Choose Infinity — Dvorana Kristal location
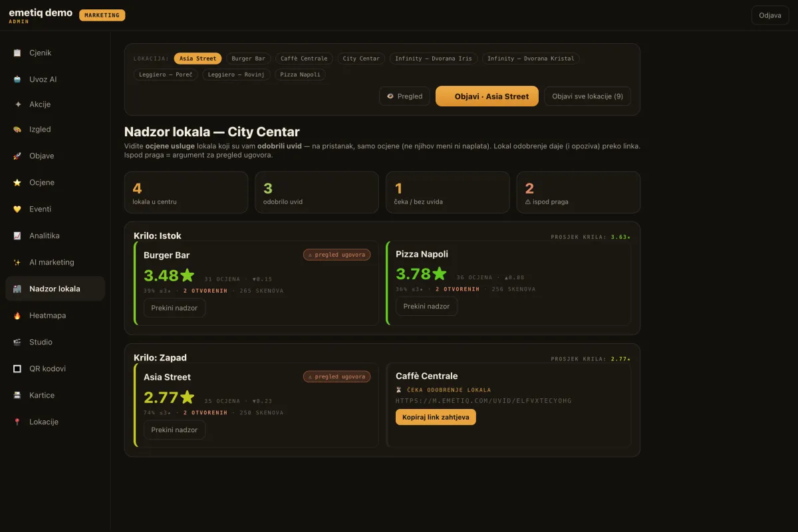 531,59
